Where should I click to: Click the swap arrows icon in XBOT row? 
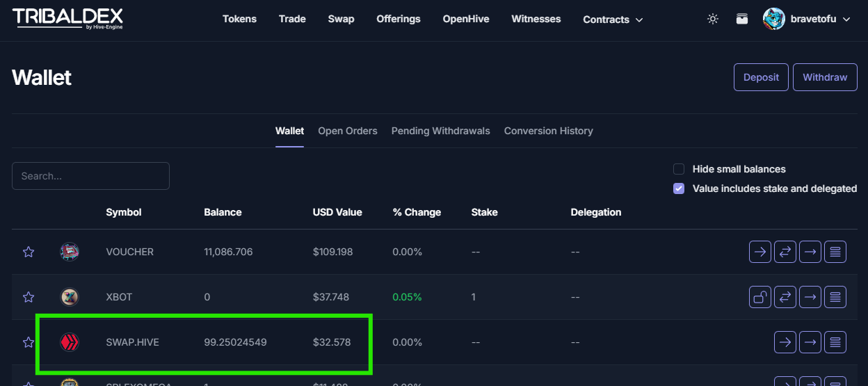pos(785,297)
